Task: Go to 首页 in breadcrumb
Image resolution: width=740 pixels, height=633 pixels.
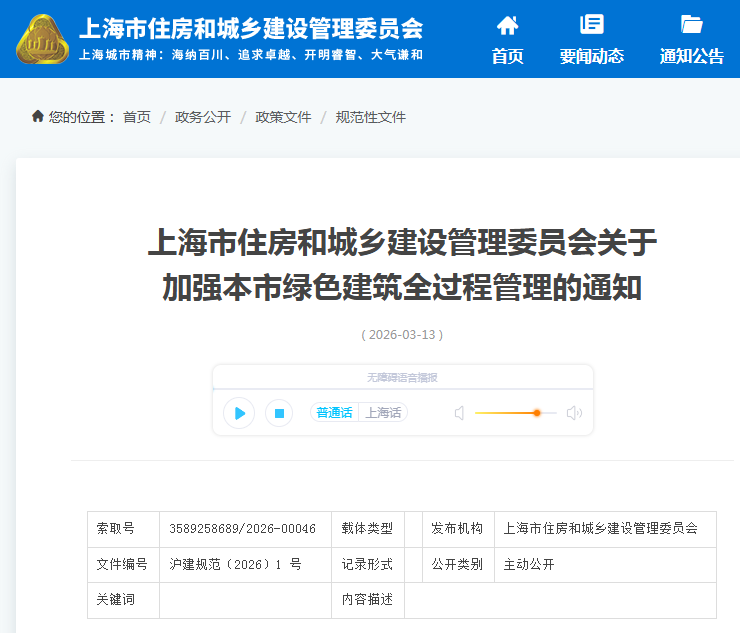Action: pyautogui.click(x=137, y=117)
